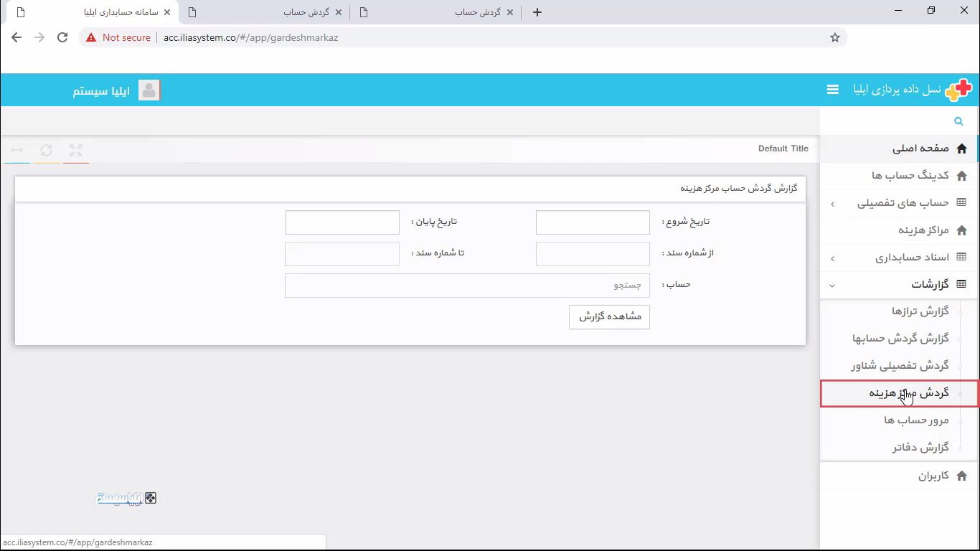Click the fullscreen expand icon in the toolbar
Viewport: 980px width, 551px height.
pos(75,150)
